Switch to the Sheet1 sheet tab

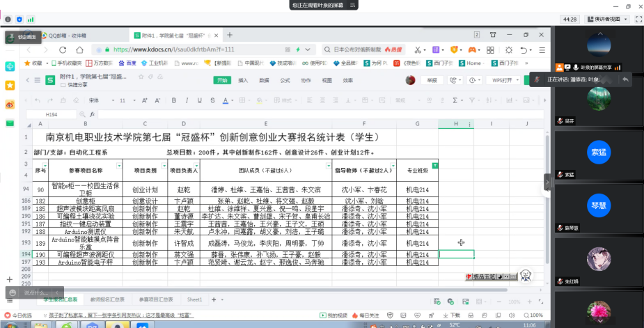[x=194, y=299]
